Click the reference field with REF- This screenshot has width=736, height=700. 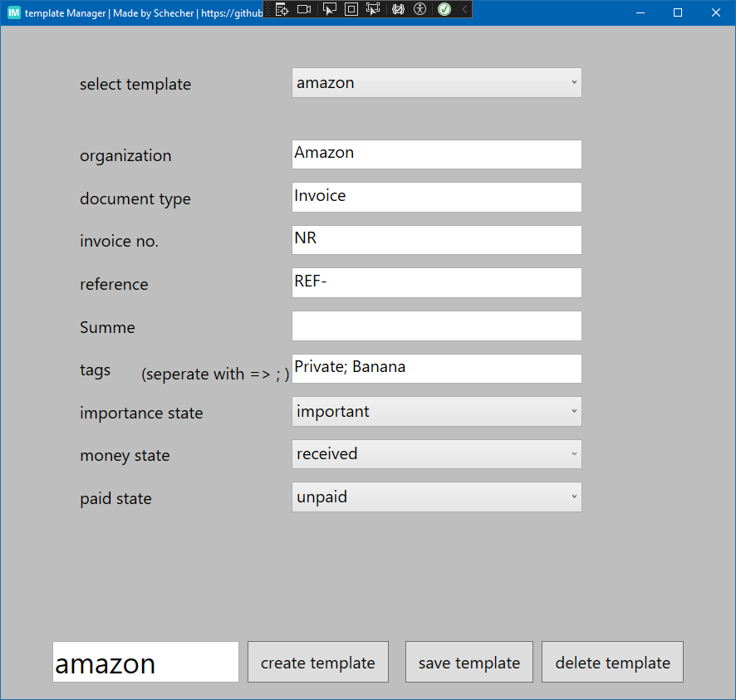pos(436,282)
